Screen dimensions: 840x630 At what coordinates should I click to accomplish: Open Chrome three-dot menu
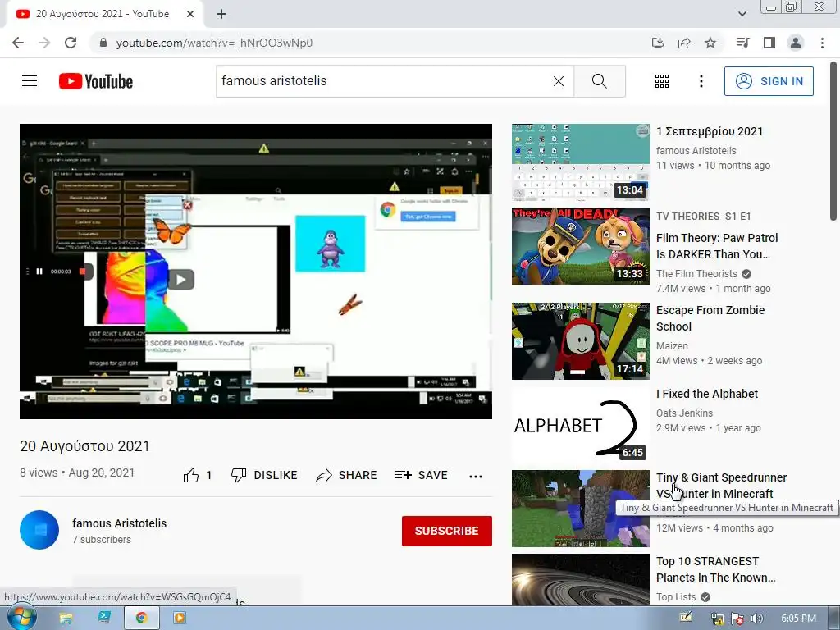(822, 43)
